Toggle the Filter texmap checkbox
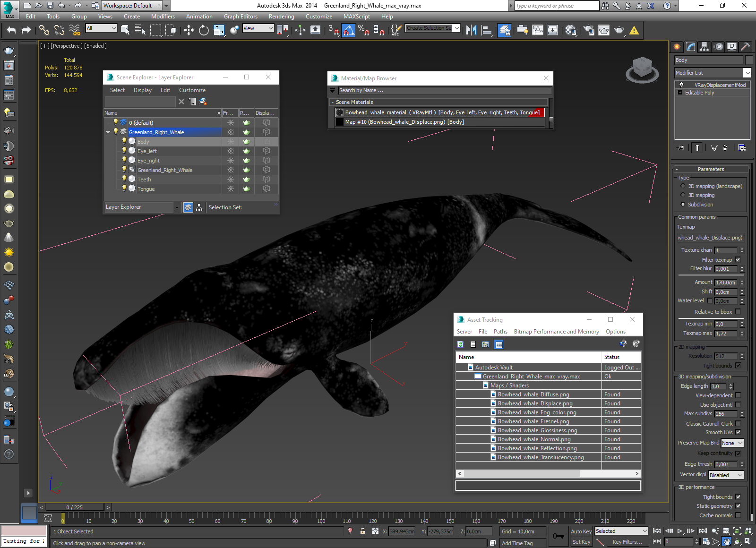Viewport: 756px width, 548px height. (738, 260)
